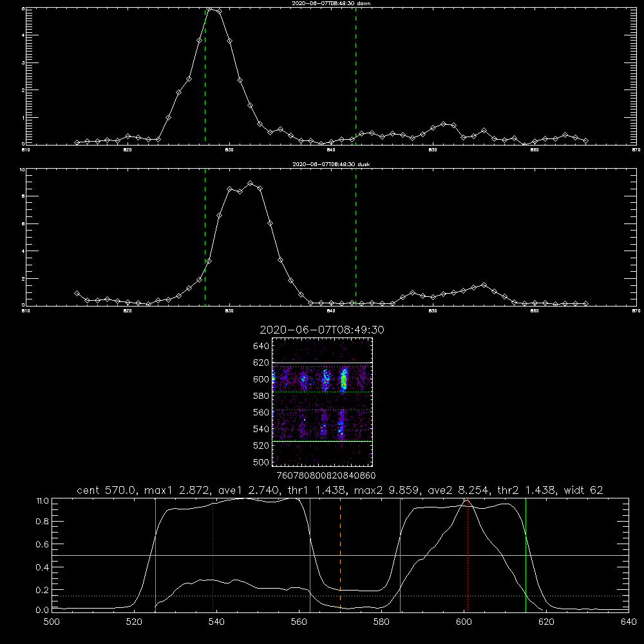Select the 'thr2 1.438' value
This screenshot has width=644, height=644.
coord(527,490)
